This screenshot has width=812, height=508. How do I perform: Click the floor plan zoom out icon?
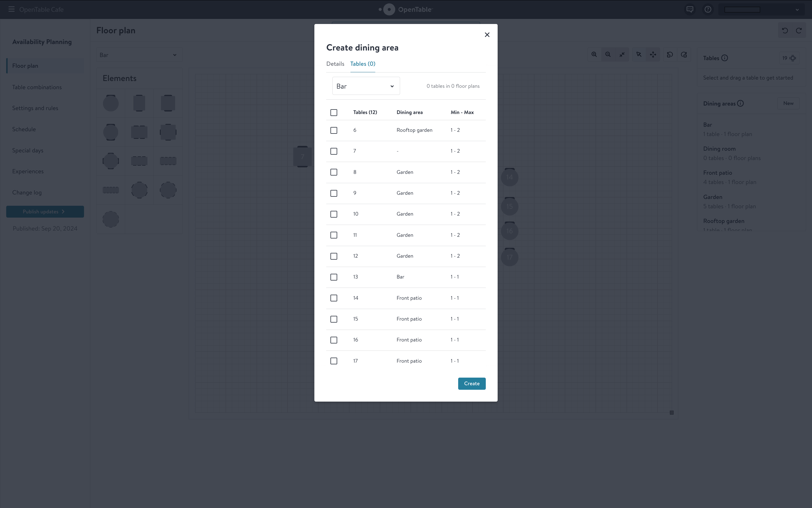608,54
